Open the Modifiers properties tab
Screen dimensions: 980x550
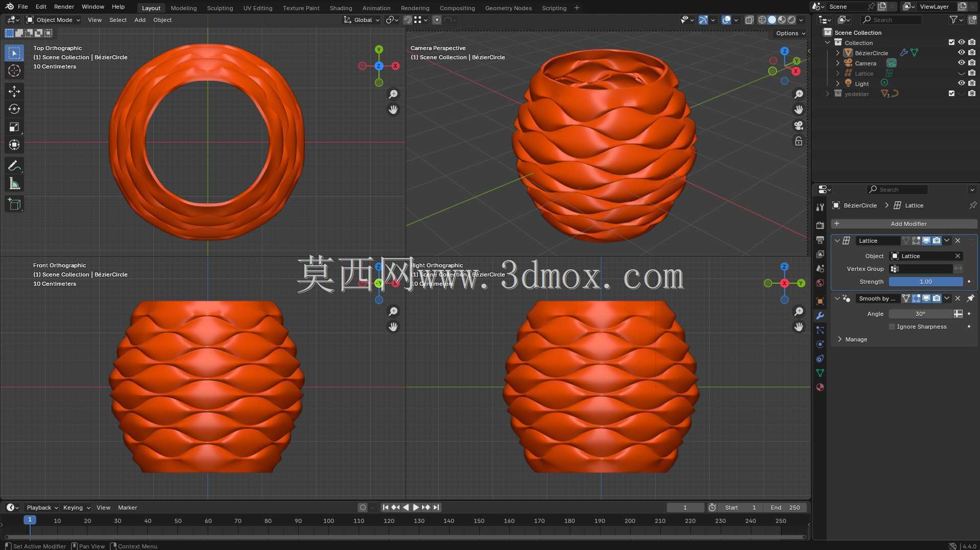[820, 316]
